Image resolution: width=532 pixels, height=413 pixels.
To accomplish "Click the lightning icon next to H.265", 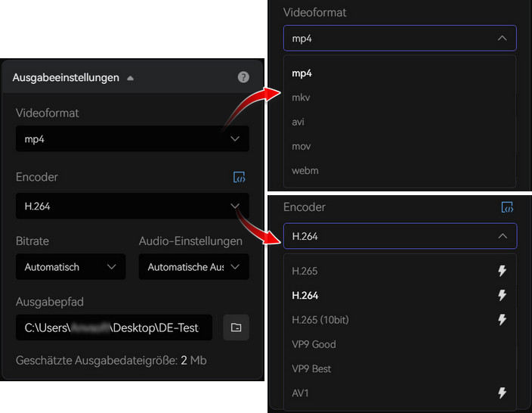I will click(x=502, y=271).
